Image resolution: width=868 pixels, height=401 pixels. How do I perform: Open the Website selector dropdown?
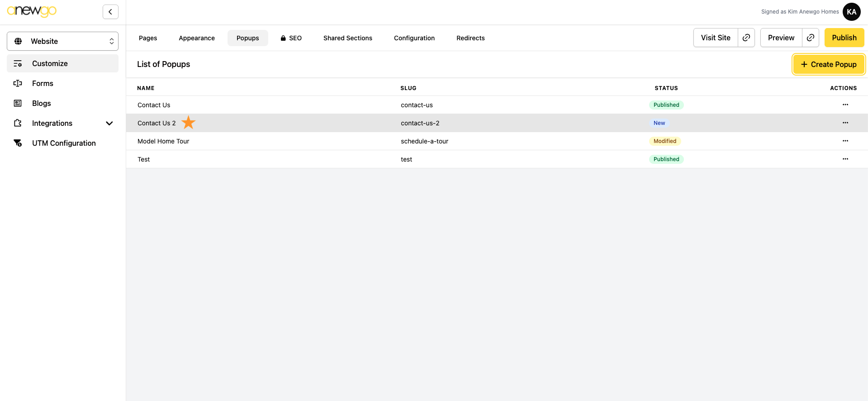62,41
